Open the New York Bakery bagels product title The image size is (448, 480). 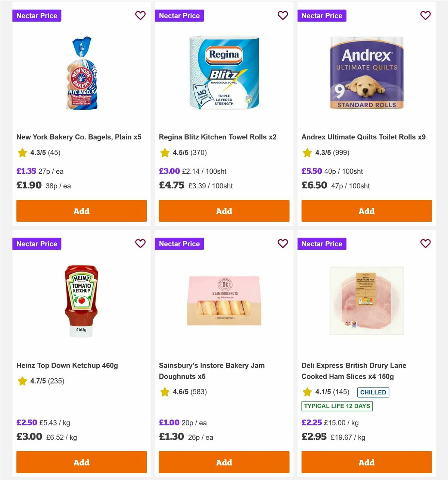pos(79,137)
